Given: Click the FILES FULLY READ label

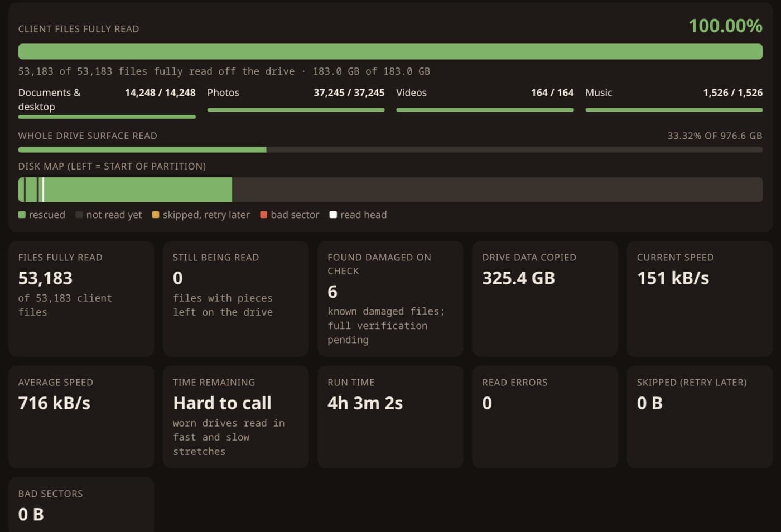Looking at the screenshot, I should 60,258.
